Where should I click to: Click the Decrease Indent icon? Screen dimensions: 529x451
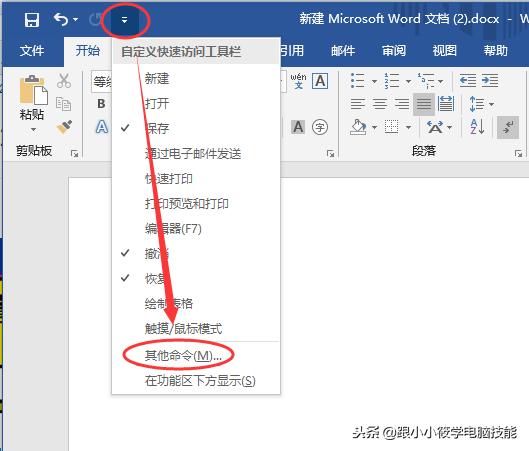(468, 81)
